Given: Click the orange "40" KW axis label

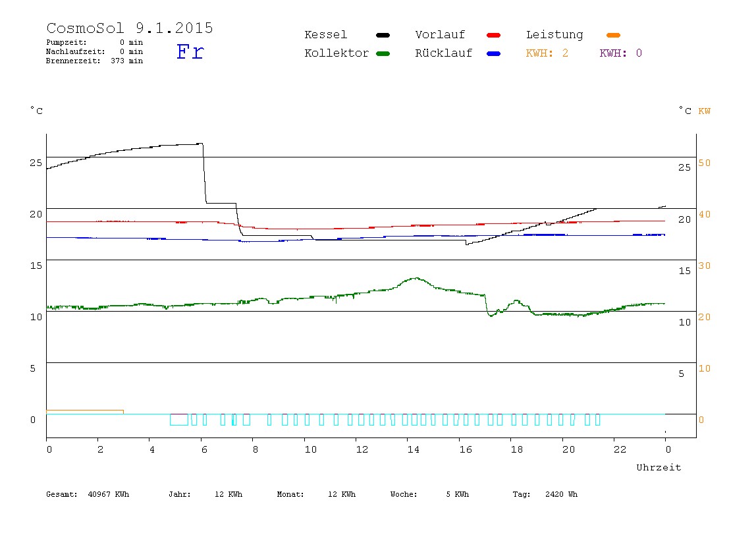Looking at the screenshot, I should (705, 215).
